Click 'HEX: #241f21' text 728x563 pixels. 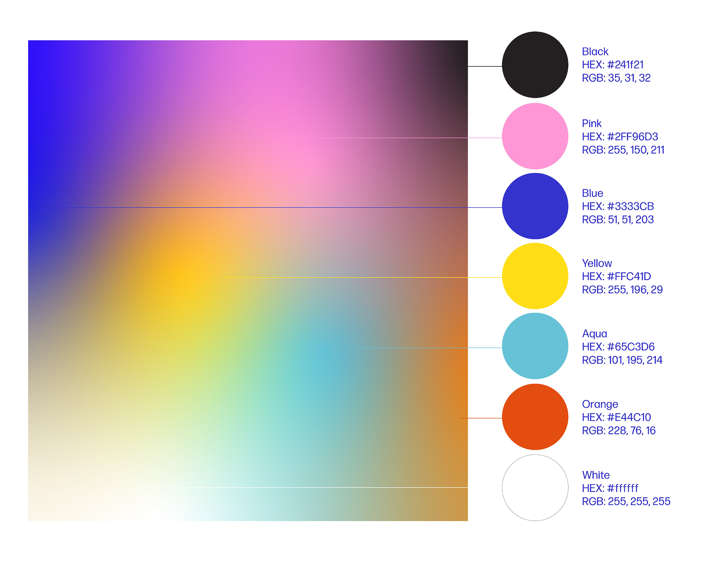[613, 65]
